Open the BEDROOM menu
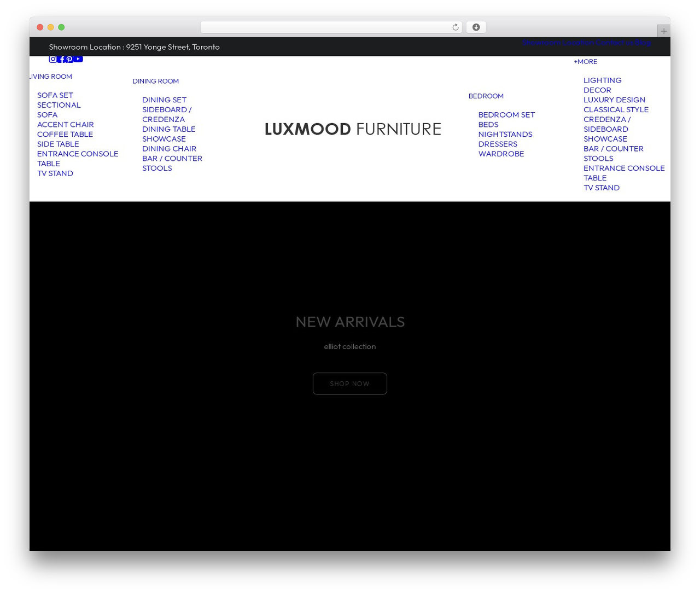Screen dimensions: 700x593 pos(486,96)
